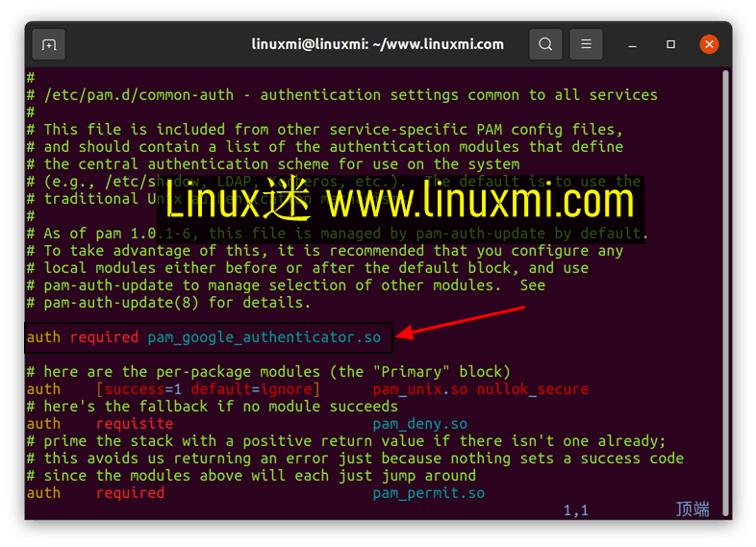The width and height of the screenshot is (756, 547).
Task: Click the 顶端 status indicator
Action: point(693,510)
